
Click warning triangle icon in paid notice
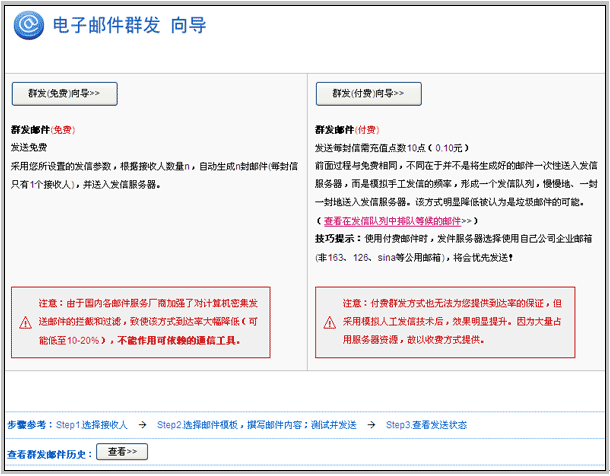click(330, 322)
